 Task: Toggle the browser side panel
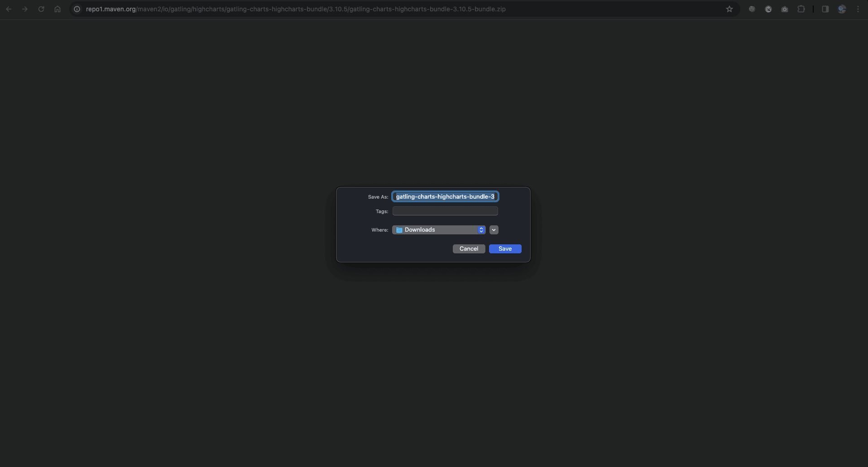[x=825, y=9]
